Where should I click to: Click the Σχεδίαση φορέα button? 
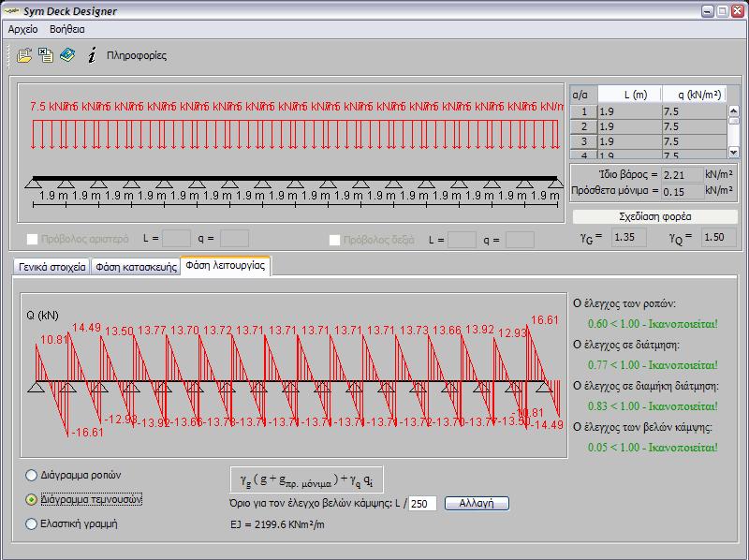(654, 217)
